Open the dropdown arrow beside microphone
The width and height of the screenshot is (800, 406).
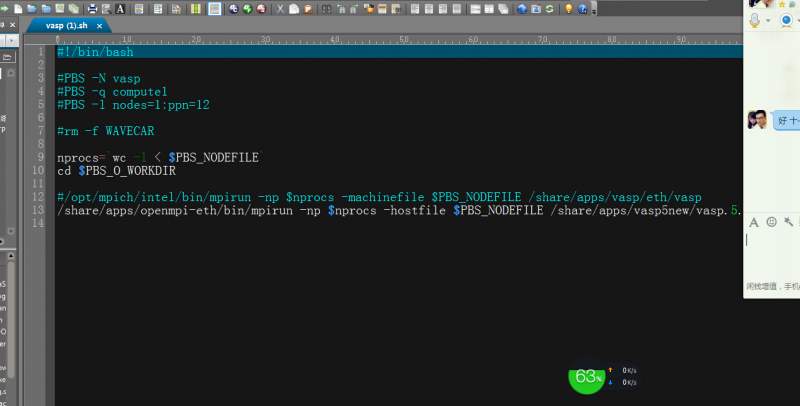pos(768,21)
